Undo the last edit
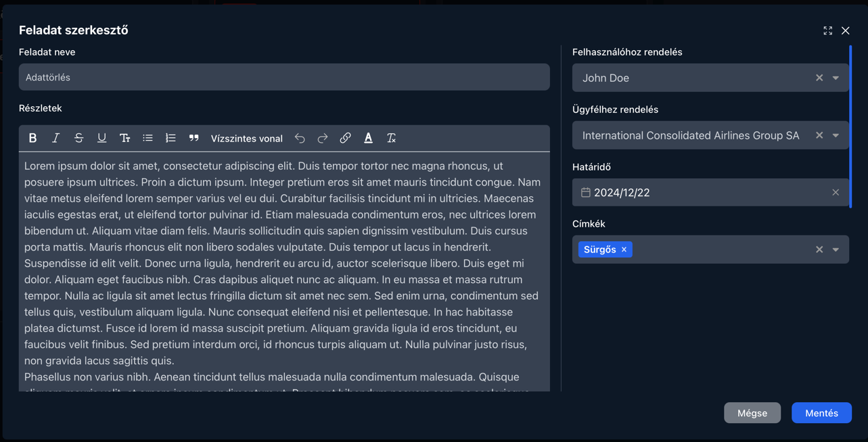 pos(300,138)
